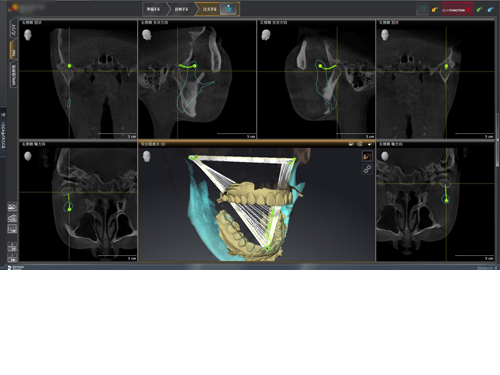Click the screenshot icon in 3D view title bar
Viewport: 500px width, 375px height.
351,144
